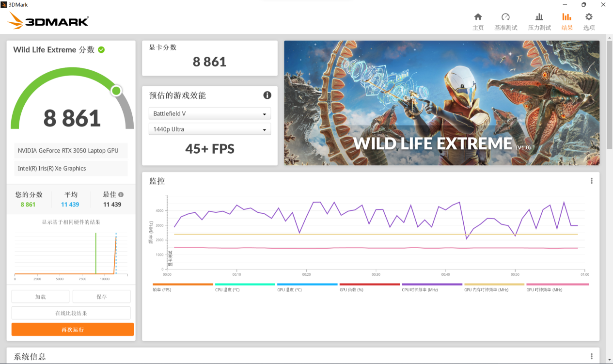Click the green validation checkmark icon

[101, 49]
